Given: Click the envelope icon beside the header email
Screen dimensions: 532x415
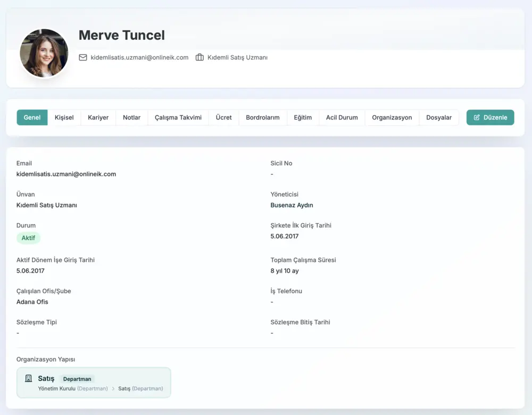Looking at the screenshot, I should pos(83,57).
